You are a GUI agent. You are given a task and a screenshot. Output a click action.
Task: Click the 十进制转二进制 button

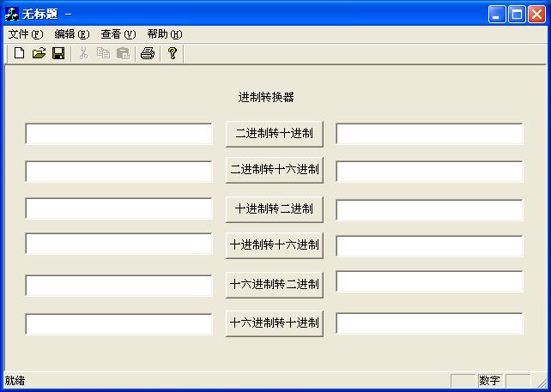275,209
